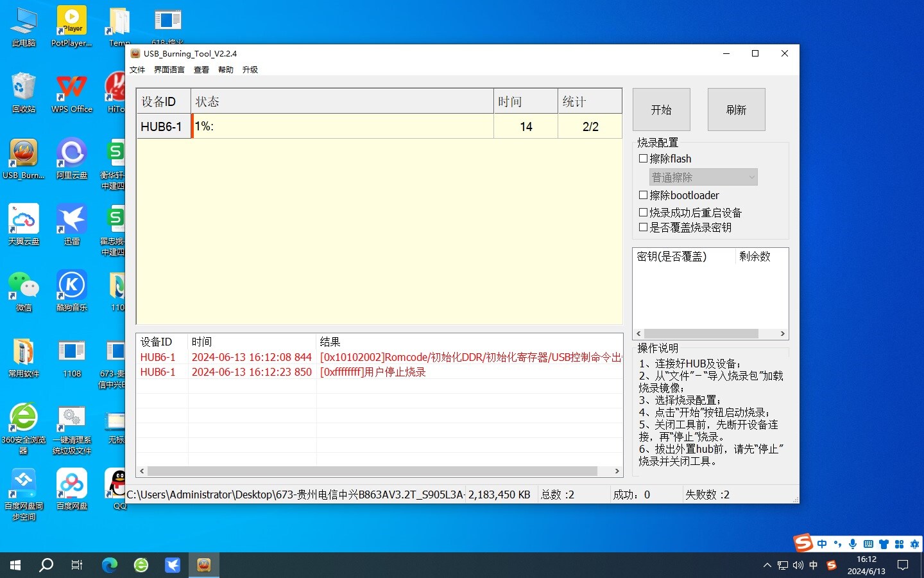Screen dimensions: 924x578
Task: Open USB_Burn desktop shortcut
Action: (x=24, y=159)
